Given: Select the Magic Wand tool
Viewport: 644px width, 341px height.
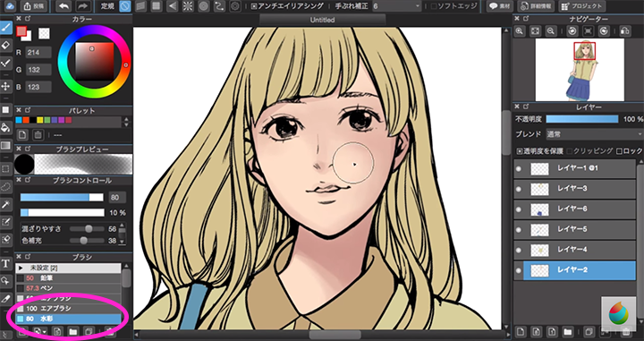Looking at the screenshot, I should tap(5, 205).
